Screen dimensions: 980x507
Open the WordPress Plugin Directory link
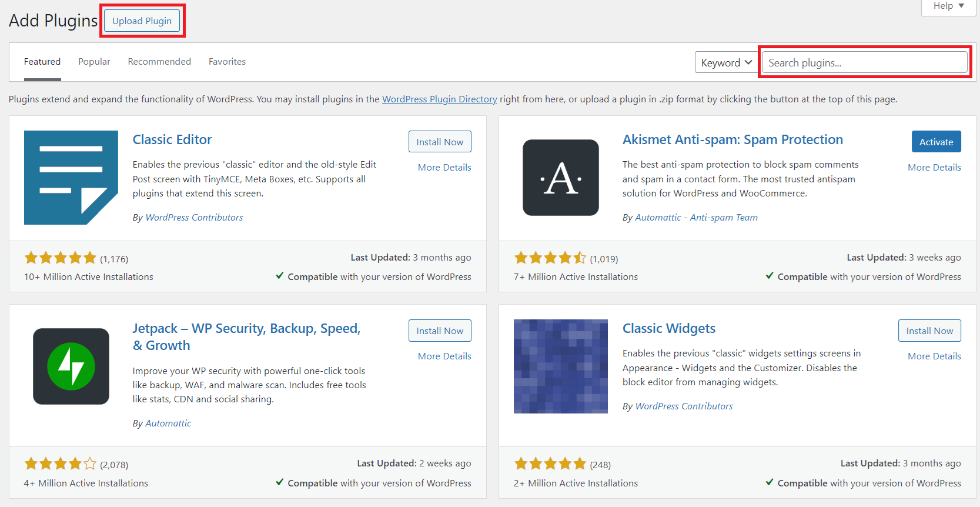439,99
